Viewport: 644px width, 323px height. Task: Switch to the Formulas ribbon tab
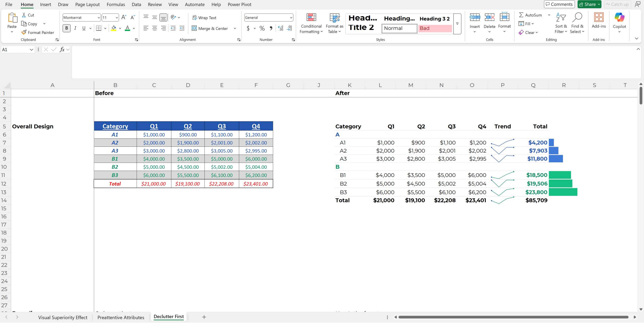(116, 4)
